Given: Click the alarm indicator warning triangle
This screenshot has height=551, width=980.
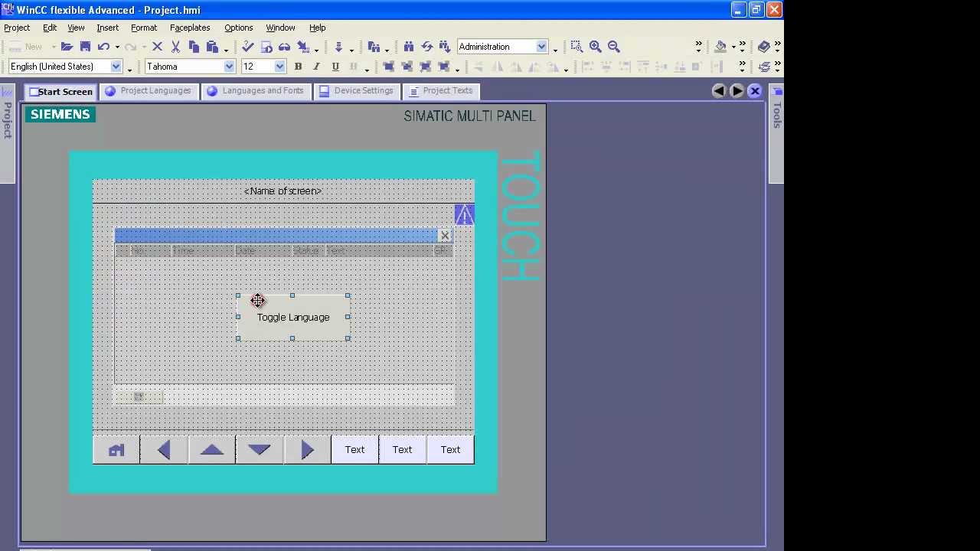Looking at the screenshot, I should [465, 215].
